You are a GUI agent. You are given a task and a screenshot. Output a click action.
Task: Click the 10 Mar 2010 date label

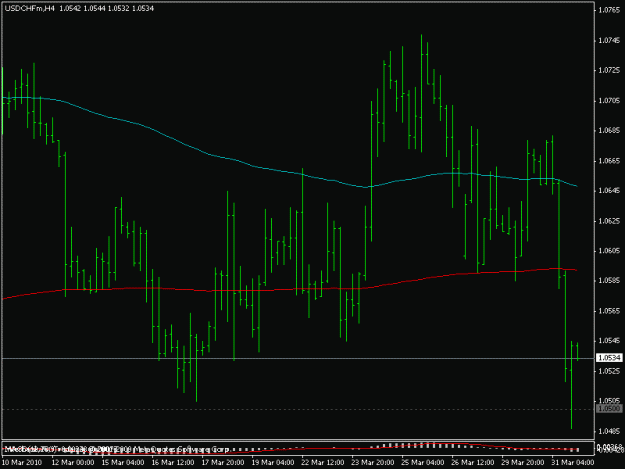pyautogui.click(x=22, y=462)
